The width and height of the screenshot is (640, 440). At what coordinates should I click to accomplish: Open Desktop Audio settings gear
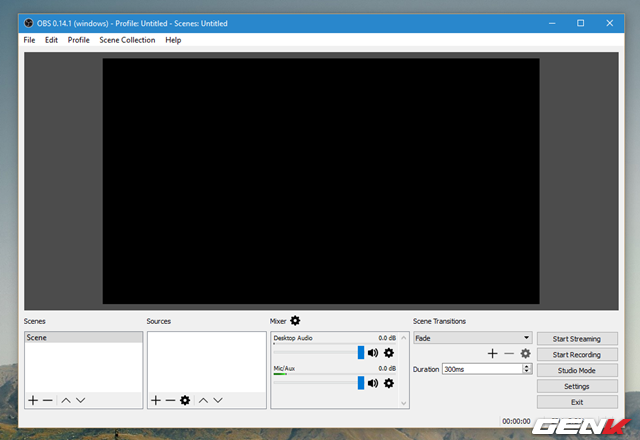[389, 352]
